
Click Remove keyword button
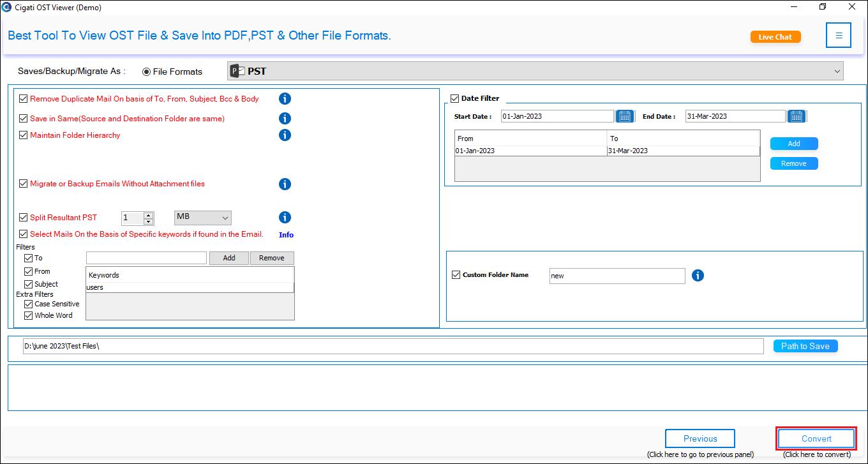pyautogui.click(x=272, y=258)
